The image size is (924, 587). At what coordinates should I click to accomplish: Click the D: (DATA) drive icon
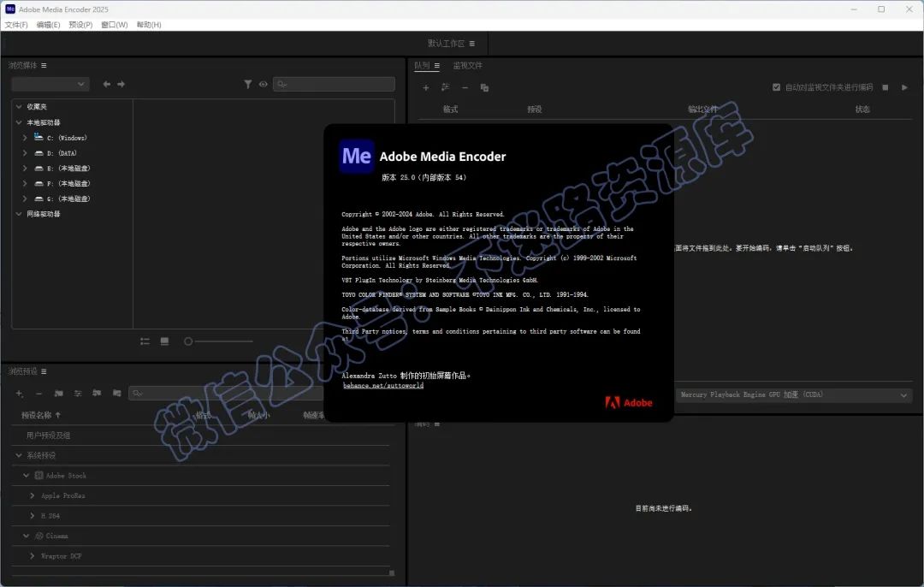(x=38, y=153)
